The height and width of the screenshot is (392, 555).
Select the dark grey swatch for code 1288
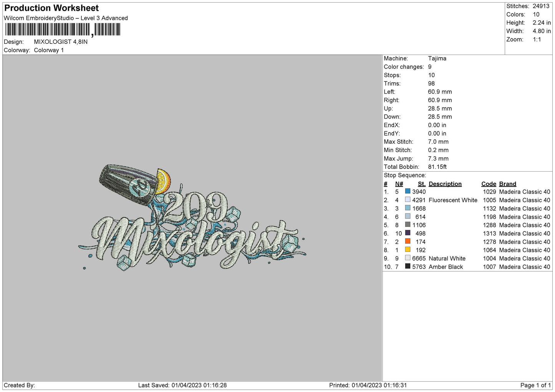408,225
